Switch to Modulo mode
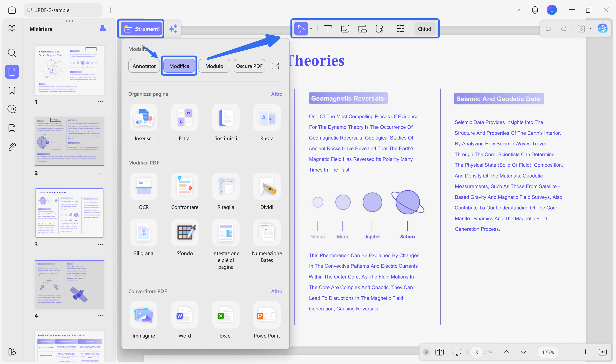 (214, 66)
